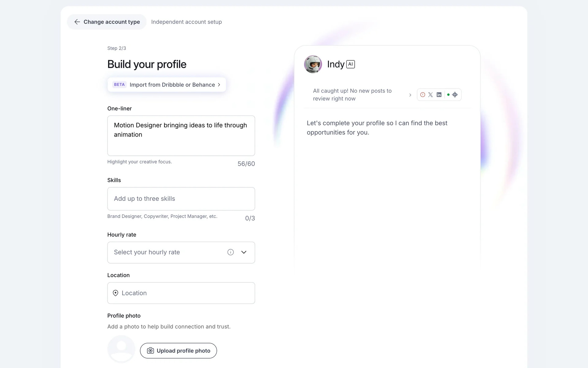The image size is (588, 368).
Task: Open the hourly rate dropdown arrow
Action: pyautogui.click(x=244, y=252)
